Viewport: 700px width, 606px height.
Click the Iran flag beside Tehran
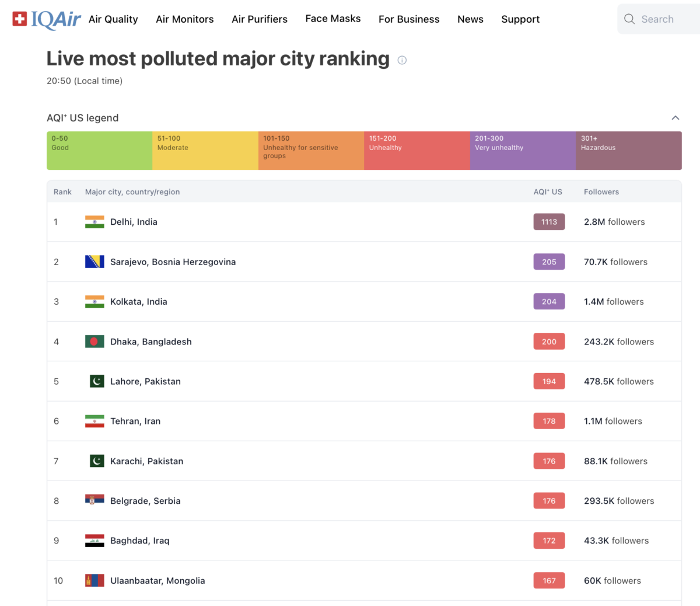94,421
